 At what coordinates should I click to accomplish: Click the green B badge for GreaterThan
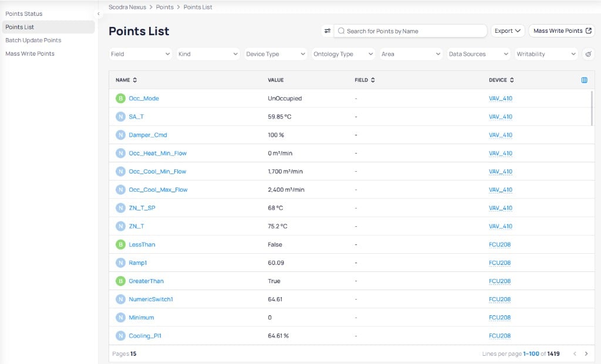click(121, 281)
